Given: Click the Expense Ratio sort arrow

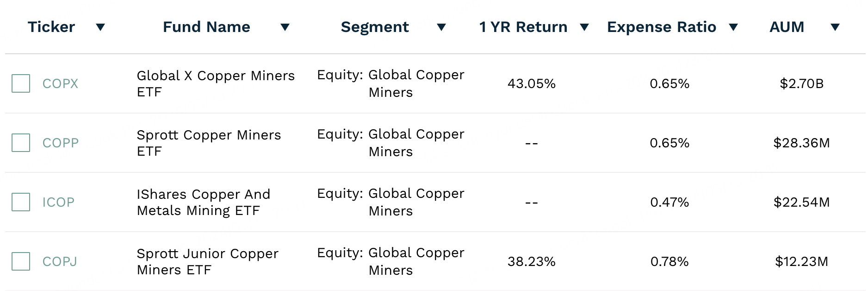Looking at the screenshot, I should tap(733, 27).
